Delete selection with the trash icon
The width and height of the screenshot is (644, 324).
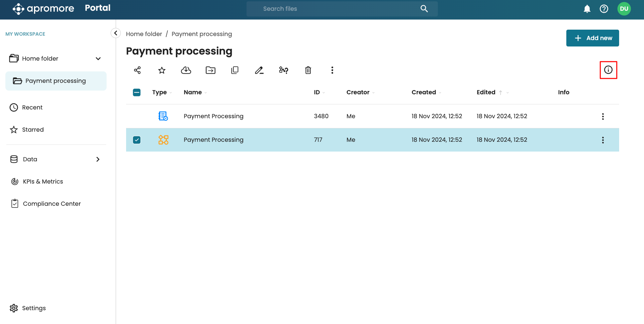308,70
